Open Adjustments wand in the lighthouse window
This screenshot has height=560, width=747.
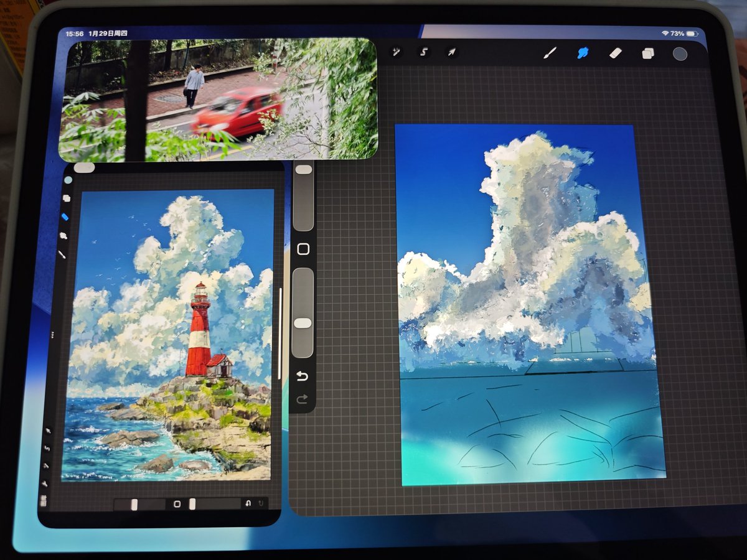click(x=46, y=465)
